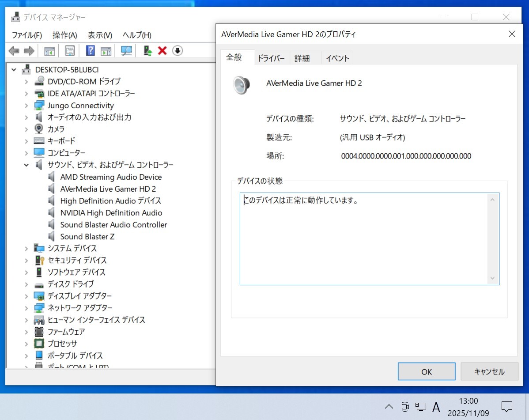Click inside the デバイスの状態 text box

[364, 239]
